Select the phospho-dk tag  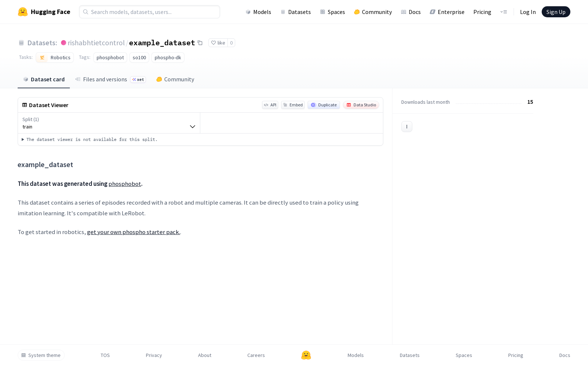(168, 57)
